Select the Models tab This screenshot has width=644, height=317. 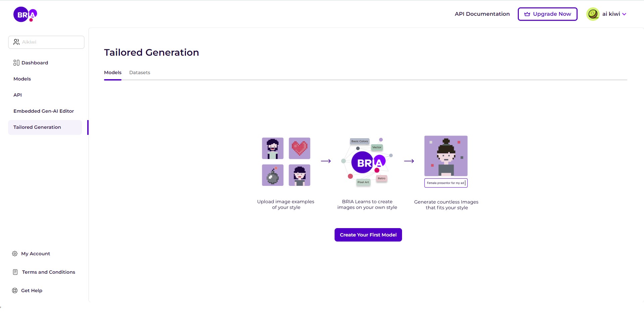[113, 72]
